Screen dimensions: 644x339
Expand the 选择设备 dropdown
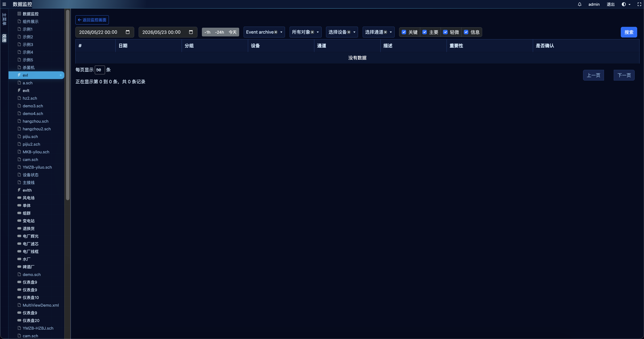(354, 32)
